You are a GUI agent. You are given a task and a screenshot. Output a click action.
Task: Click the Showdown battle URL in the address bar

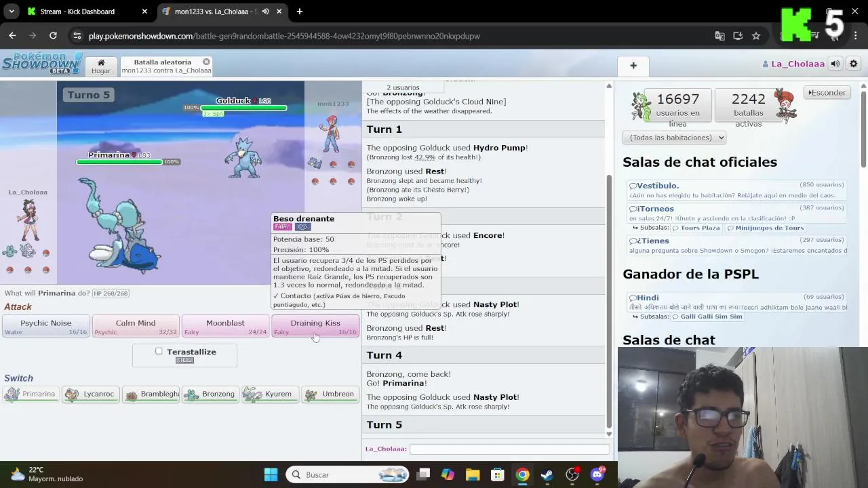pyautogui.click(x=284, y=36)
